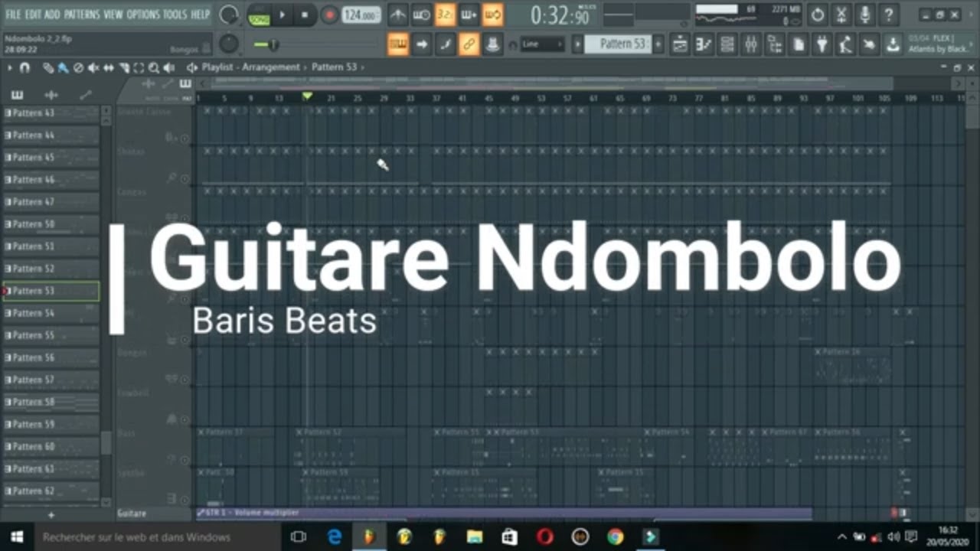Toggle loop recording button
The image size is (980, 551).
pyautogui.click(x=492, y=15)
